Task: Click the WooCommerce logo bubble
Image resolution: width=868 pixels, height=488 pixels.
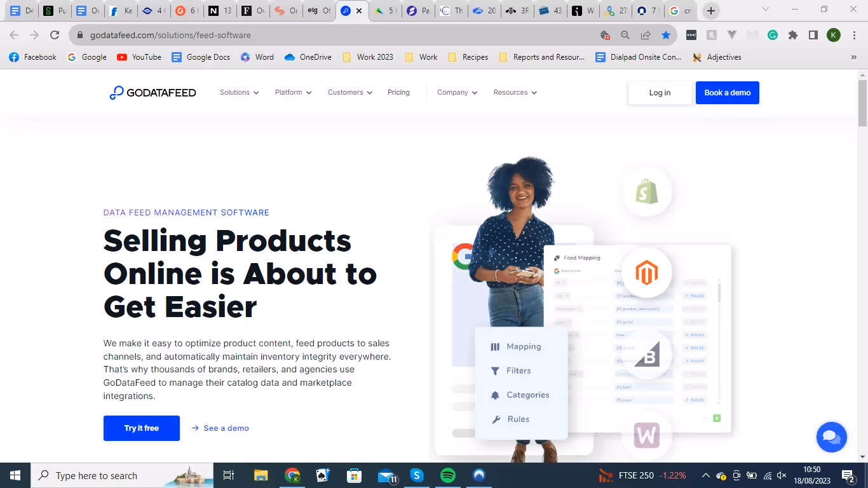Action: click(x=646, y=436)
